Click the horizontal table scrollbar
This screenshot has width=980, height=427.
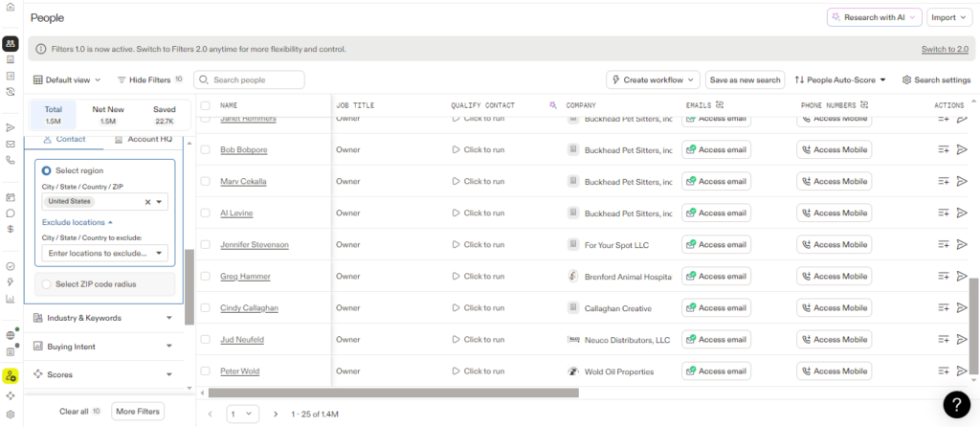coord(392,393)
